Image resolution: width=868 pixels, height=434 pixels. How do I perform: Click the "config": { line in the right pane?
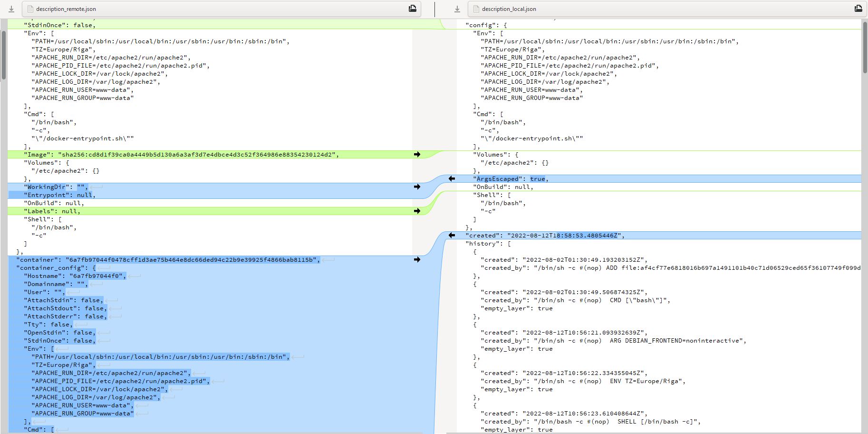coord(486,25)
